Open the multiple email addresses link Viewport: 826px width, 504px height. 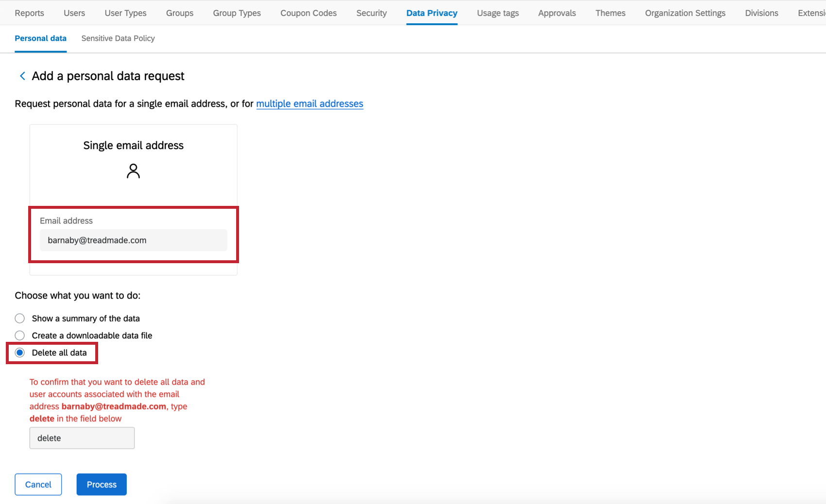point(310,103)
